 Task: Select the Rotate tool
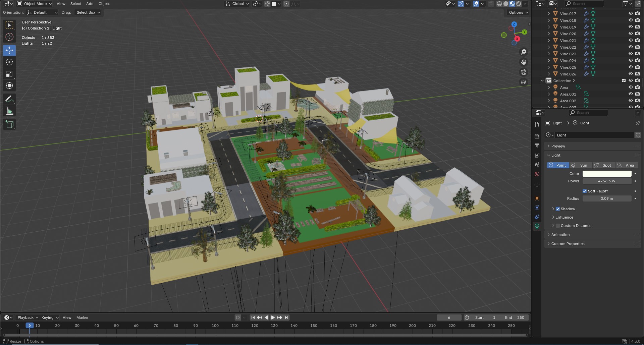click(x=9, y=62)
